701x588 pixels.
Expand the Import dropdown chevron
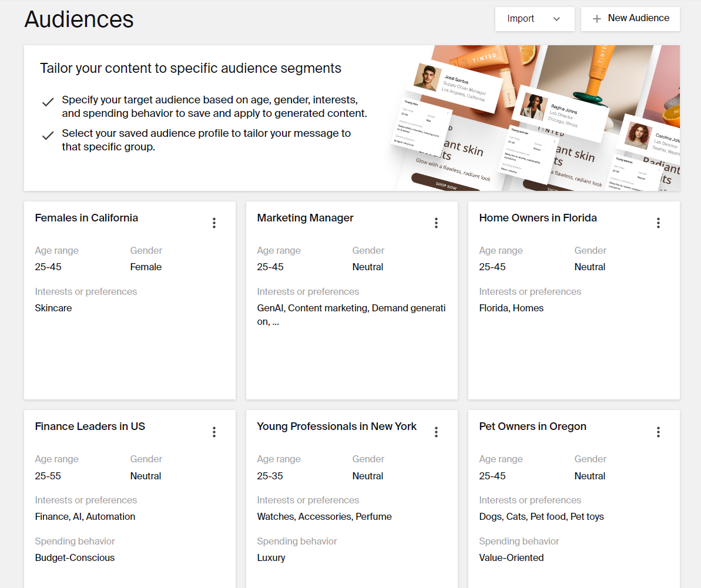pos(556,19)
